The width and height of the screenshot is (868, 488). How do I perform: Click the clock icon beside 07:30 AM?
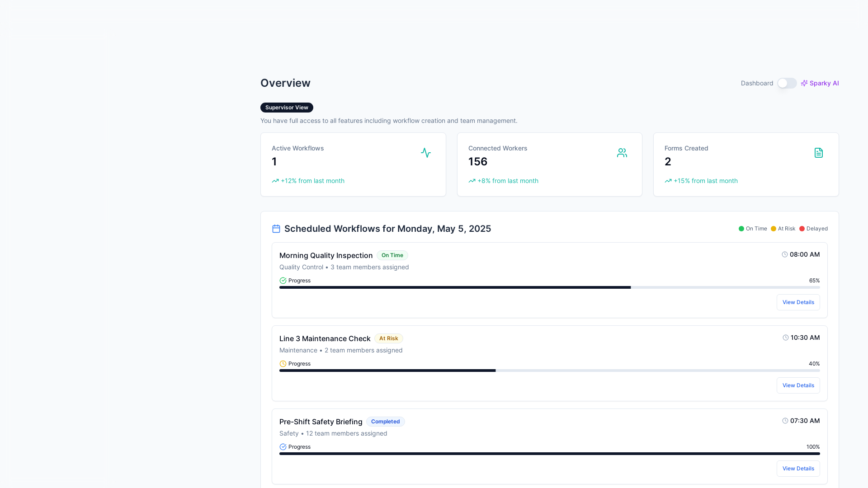click(x=785, y=421)
